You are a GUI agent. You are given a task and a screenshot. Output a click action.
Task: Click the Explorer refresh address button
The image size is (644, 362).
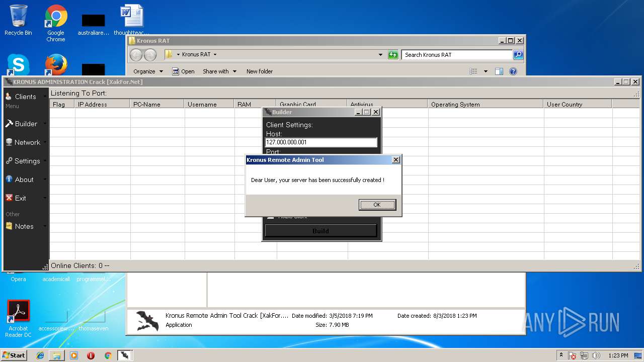[393, 54]
